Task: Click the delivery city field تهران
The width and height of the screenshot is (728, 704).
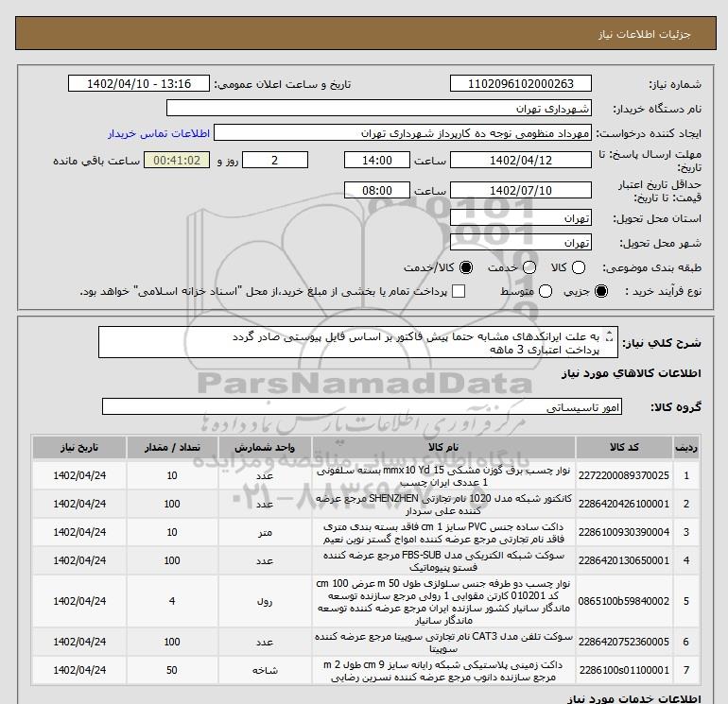Action: (520, 242)
